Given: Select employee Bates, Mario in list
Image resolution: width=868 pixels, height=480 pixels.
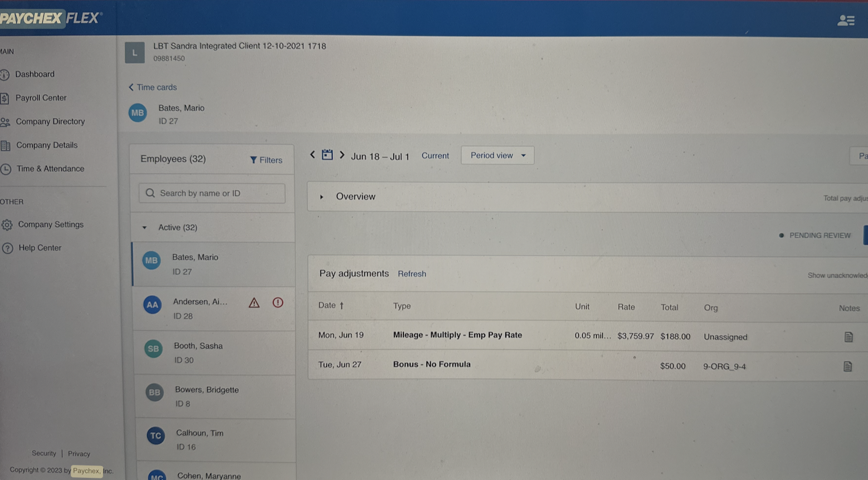Looking at the screenshot, I should pyautogui.click(x=213, y=265).
